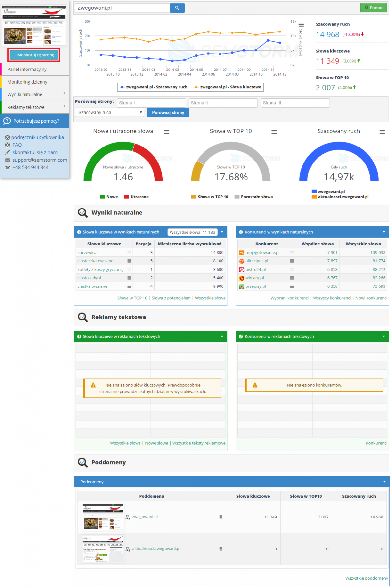This screenshot has width=392, height=588.
Task: Toggle zwegowani.pl legend in Szacowany ruch gauge
Action: tap(328, 192)
